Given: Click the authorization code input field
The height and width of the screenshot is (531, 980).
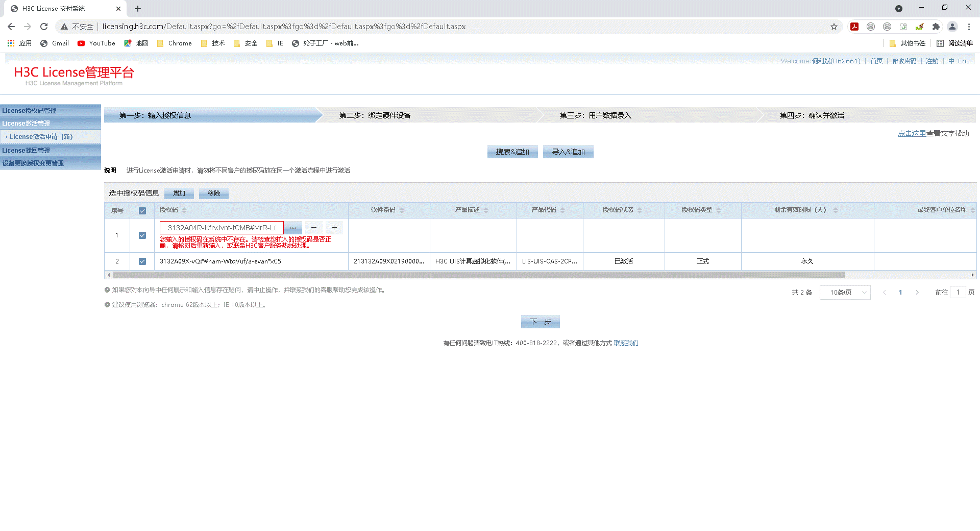Looking at the screenshot, I should coord(222,228).
